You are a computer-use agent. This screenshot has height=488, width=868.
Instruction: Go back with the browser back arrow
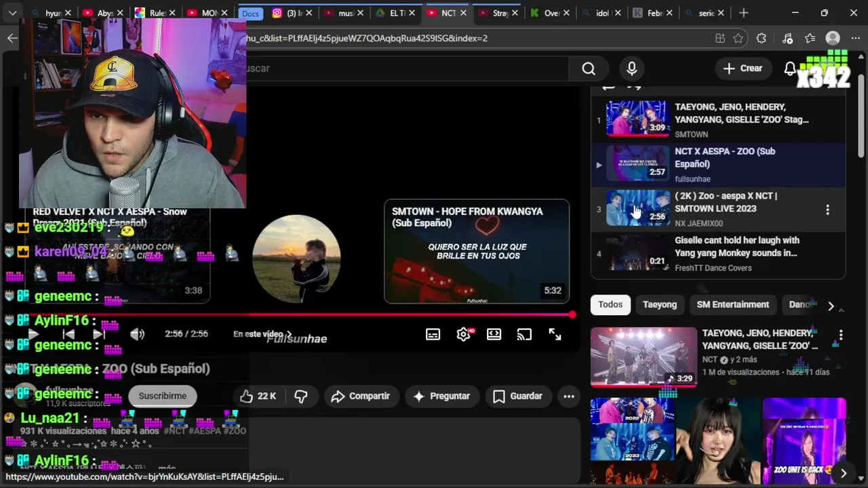(x=12, y=38)
